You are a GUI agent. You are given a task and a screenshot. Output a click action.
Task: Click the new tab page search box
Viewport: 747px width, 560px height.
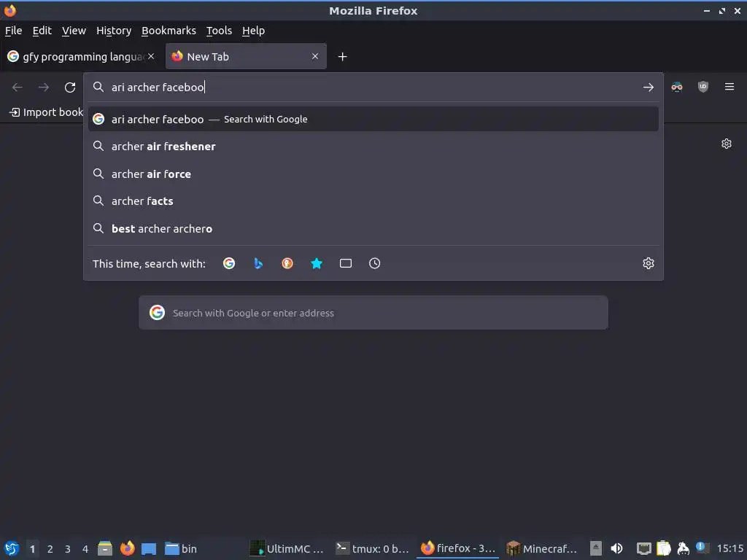[x=373, y=312]
